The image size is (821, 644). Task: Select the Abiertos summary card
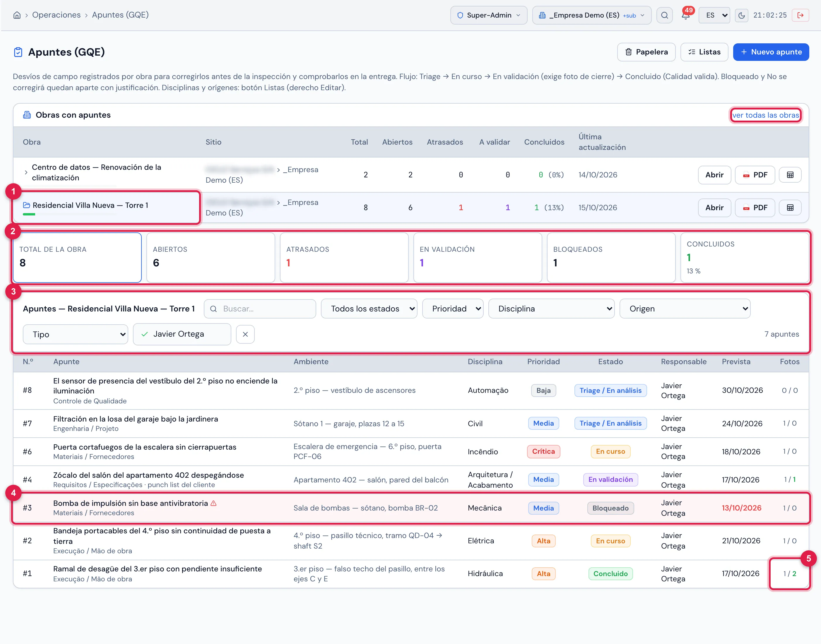pos(211,258)
